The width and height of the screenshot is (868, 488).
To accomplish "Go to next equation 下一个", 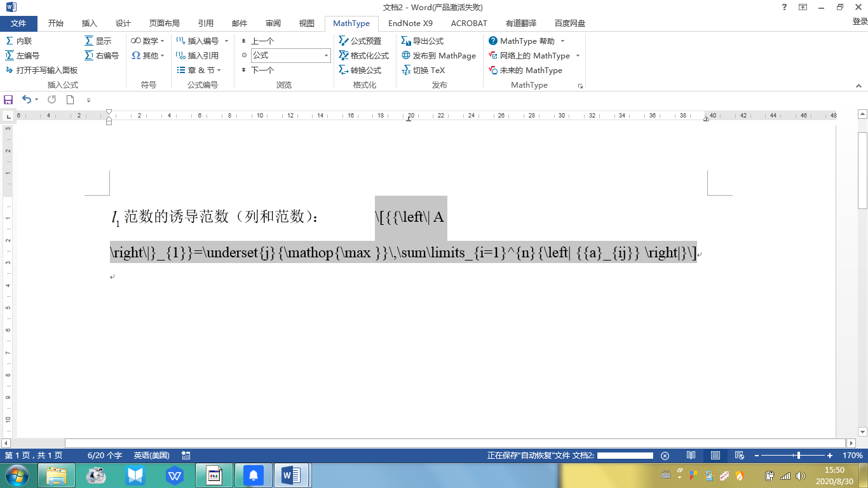I will click(257, 70).
